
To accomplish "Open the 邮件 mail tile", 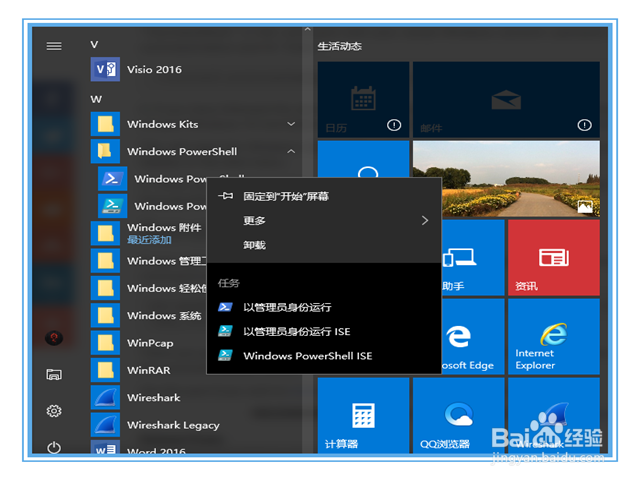I will [x=506, y=100].
